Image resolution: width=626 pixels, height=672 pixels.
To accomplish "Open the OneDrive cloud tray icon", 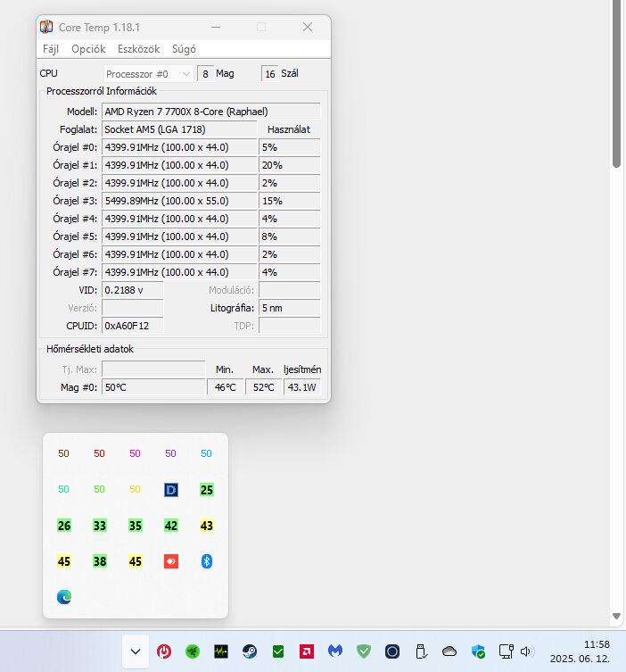I will pyautogui.click(x=449, y=651).
